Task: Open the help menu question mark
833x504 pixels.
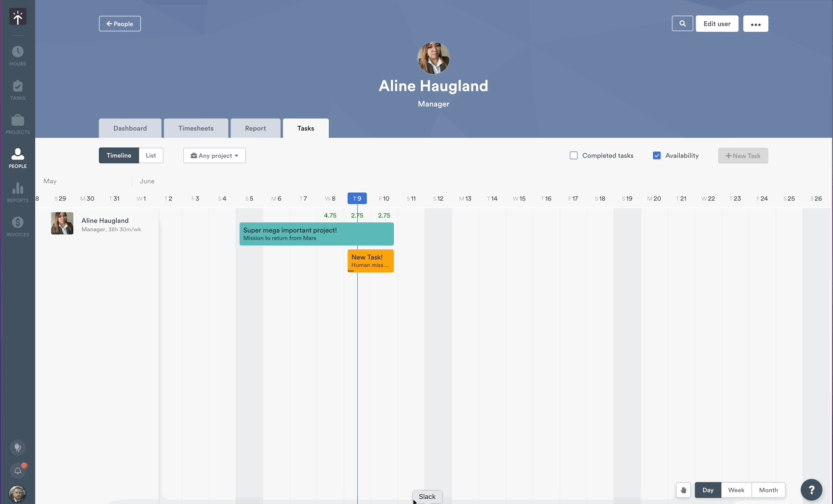Action: (x=811, y=490)
